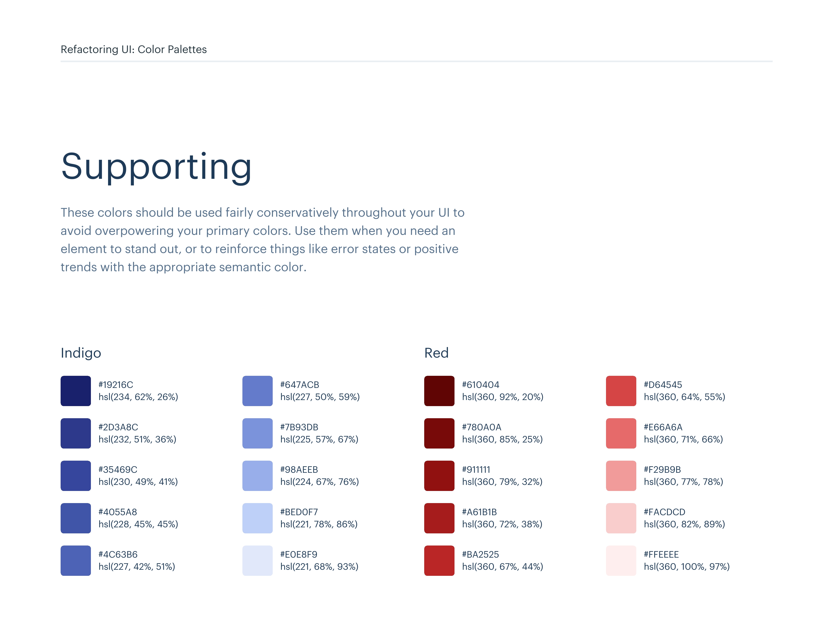Choose the indigo swatch #4C63B6
Image resolution: width=833 pixels, height=644 pixels.
pyautogui.click(x=75, y=560)
